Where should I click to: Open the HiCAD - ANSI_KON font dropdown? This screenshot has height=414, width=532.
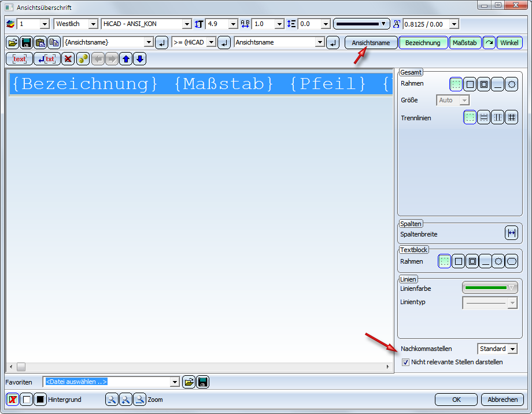(187, 24)
